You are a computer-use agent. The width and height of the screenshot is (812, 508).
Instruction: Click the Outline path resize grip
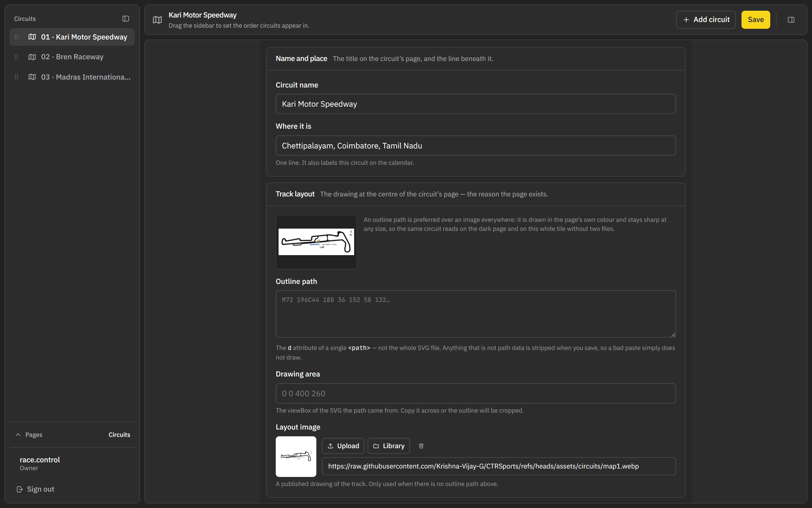[x=673, y=334]
